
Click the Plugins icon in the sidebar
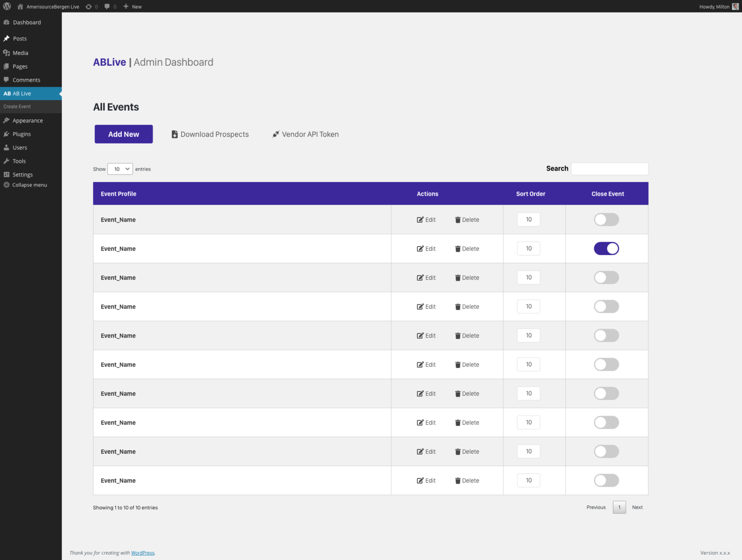pyautogui.click(x=6, y=134)
